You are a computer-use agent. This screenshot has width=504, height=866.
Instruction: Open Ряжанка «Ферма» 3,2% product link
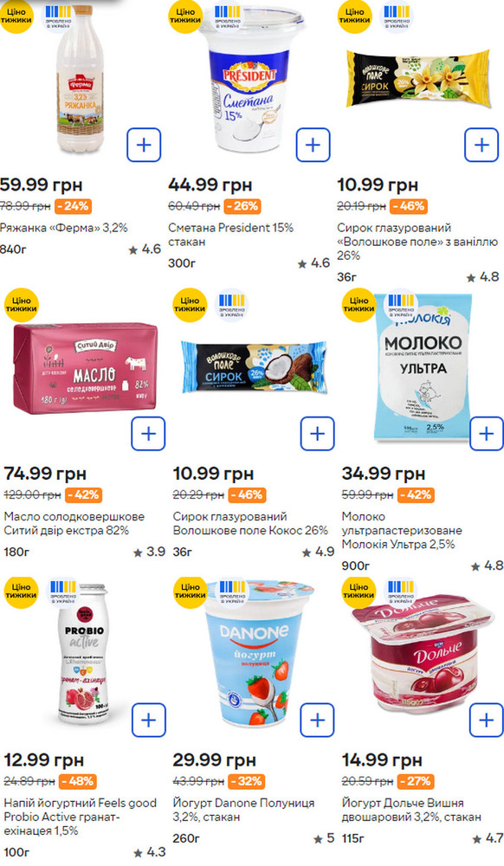tap(63, 228)
